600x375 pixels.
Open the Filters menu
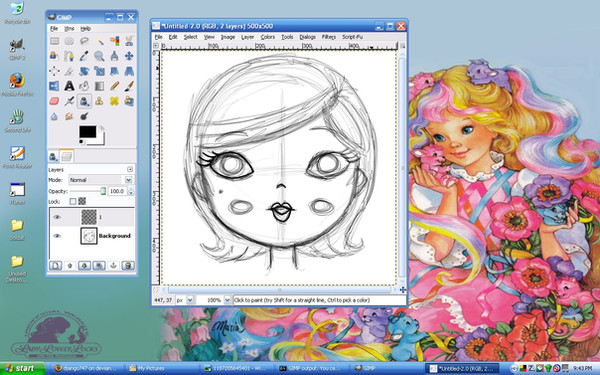[x=328, y=37]
